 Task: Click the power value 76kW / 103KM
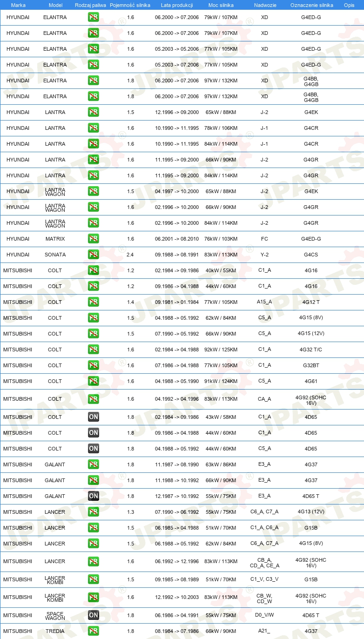pos(221,239)
